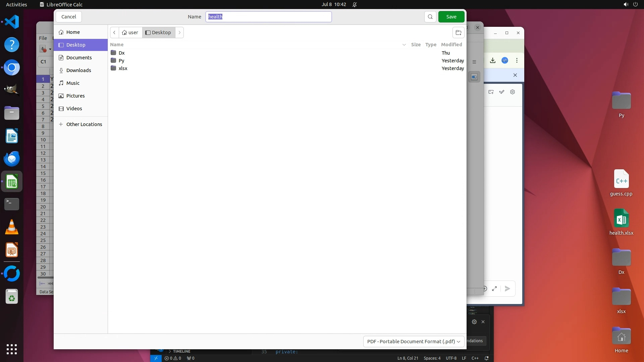Launch VLC from the dock

[12, 227]
